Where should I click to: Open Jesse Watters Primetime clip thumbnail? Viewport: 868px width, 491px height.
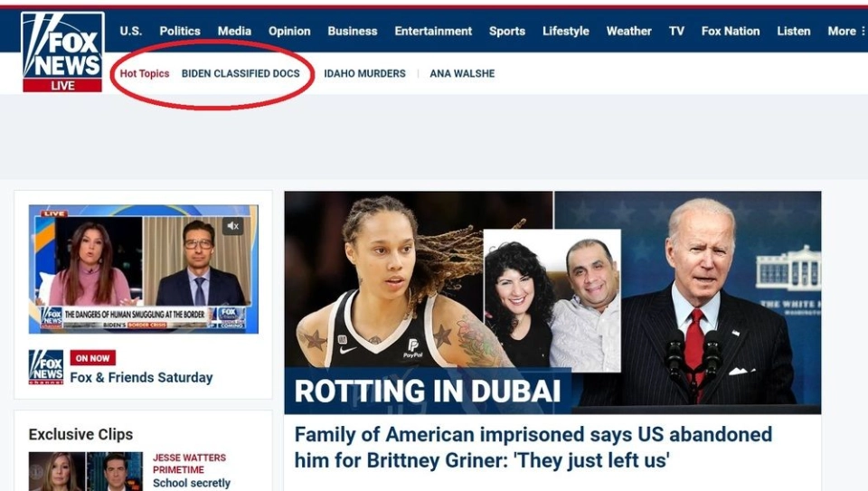click(86, 471)
